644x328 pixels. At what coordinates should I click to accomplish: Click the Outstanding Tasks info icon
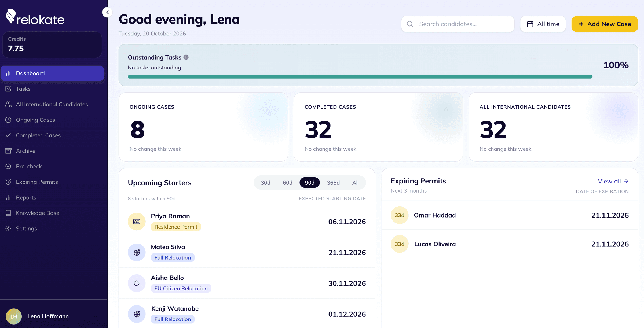pyautogui.click(x=186, y=57)
